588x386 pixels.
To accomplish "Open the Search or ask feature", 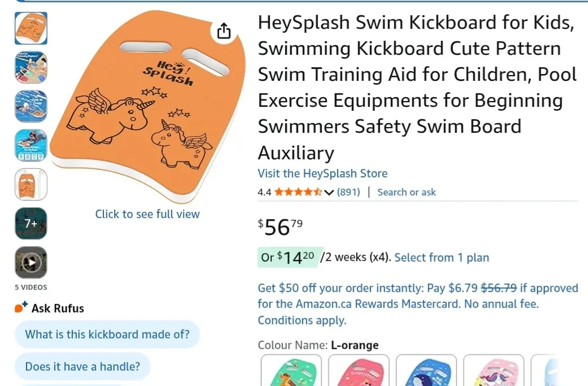I will 406,192.
